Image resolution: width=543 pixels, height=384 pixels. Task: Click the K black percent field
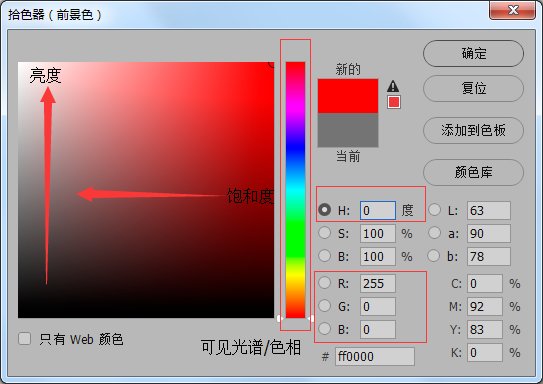click(485, 352)
